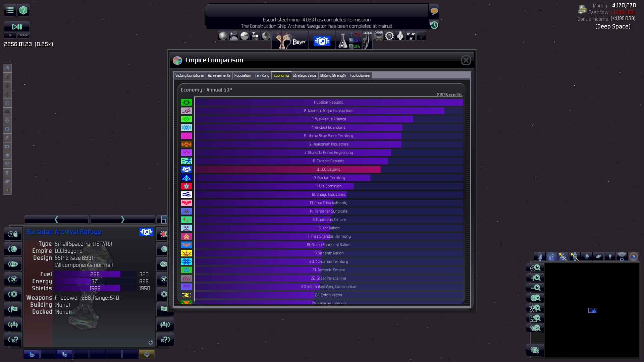Switch to Military Strength tab
Image resolution: width=644 pixels, height=362 pixels.
click(333, 75)
